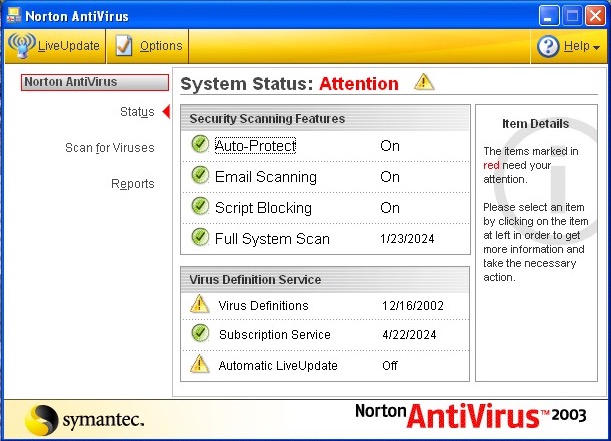Select the Script Blocking item
The image size is (611, 441).
point(263,208)
